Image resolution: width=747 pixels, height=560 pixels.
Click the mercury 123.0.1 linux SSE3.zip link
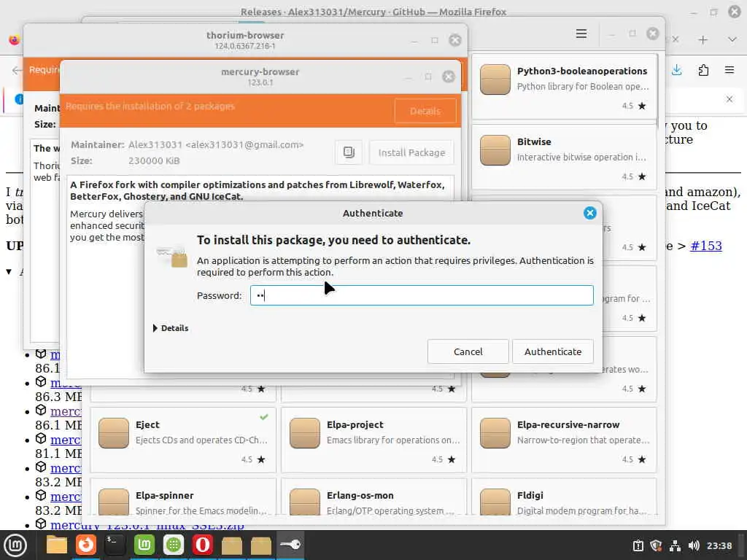point(147,525)
